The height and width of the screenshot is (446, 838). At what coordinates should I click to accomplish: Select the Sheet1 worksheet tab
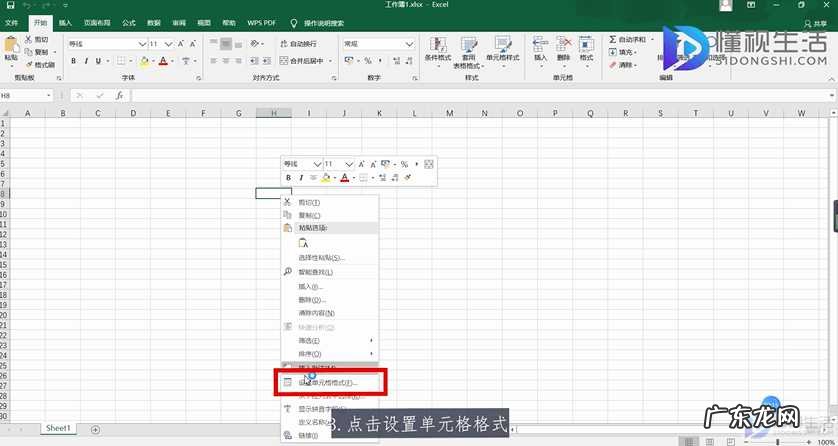pyautogui.click(x=58, y=428)
